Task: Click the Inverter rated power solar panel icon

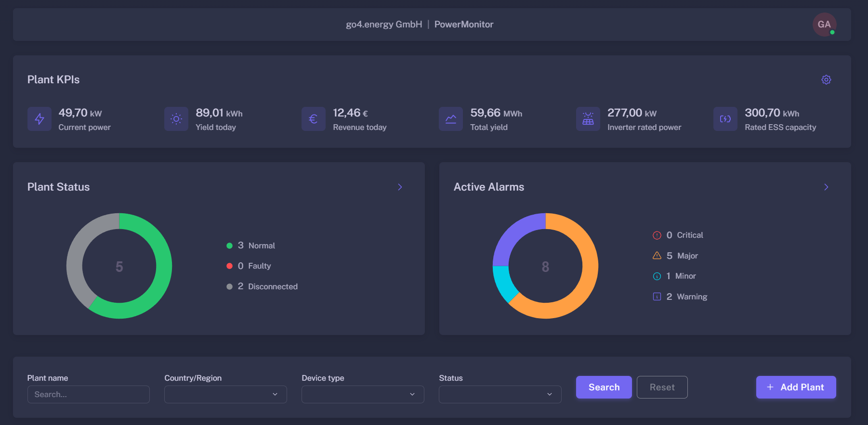Action: (x=588, y=119)
